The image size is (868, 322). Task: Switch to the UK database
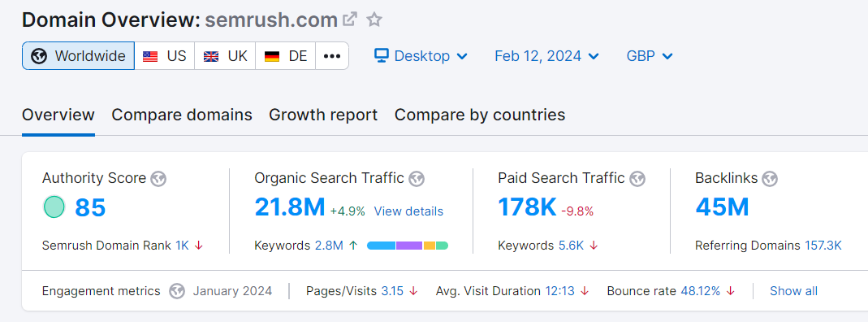pos(225,56)
